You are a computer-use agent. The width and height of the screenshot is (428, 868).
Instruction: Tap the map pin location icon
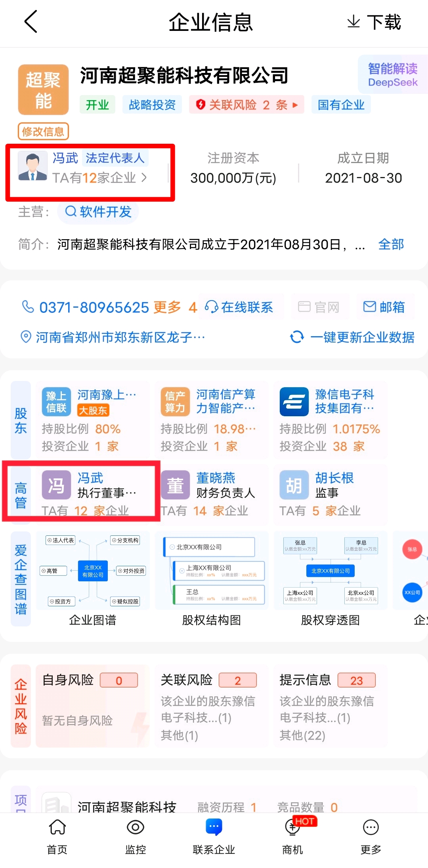pos(26,337)
